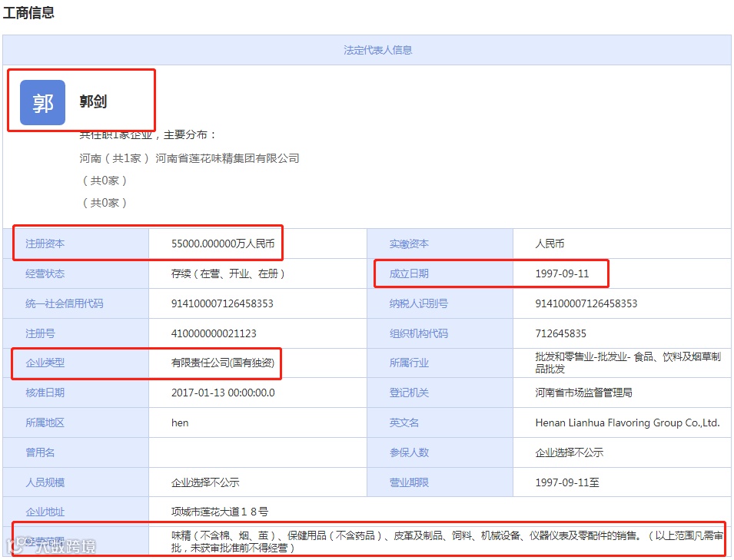The image size is (734, 560).
Task: Select the taxpayer ID beside 纳税人识别号
Action: click(x=586, y=303)
